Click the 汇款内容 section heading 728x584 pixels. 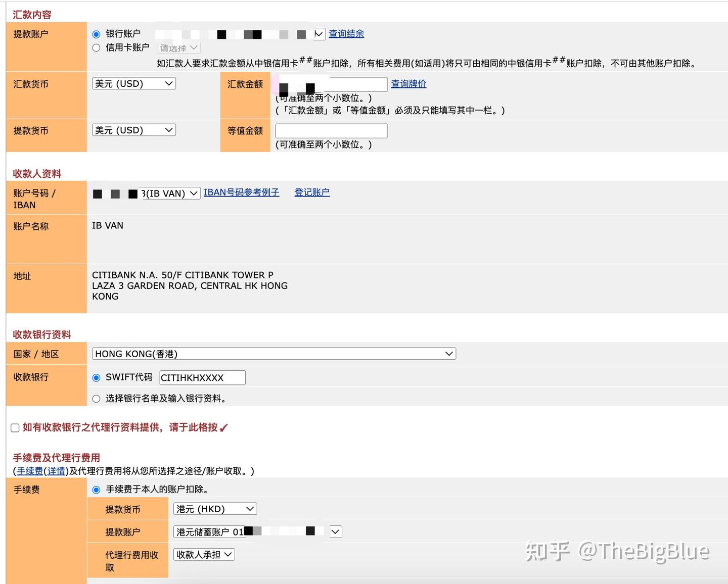tap(32, 15)
